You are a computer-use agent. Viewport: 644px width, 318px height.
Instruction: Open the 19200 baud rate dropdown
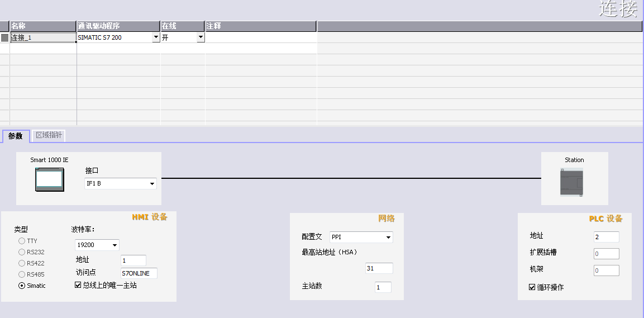pyautogui.click(x=115, y=245)
